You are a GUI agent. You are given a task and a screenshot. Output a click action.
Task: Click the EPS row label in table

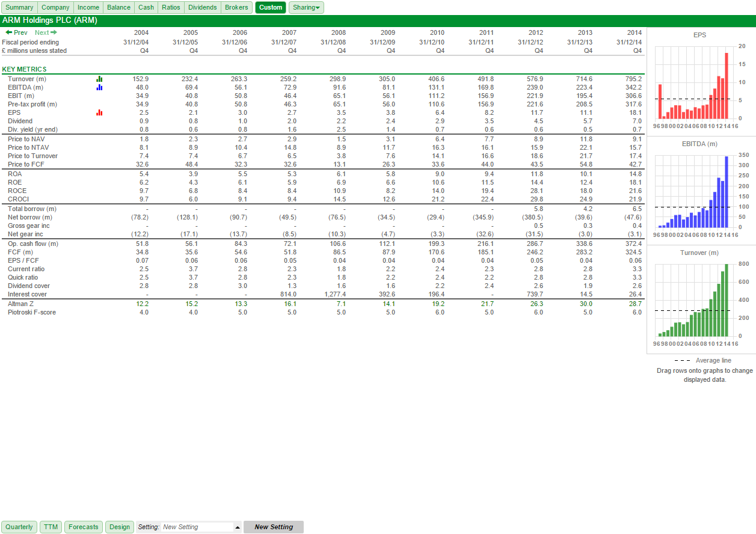tap(14, 112)
